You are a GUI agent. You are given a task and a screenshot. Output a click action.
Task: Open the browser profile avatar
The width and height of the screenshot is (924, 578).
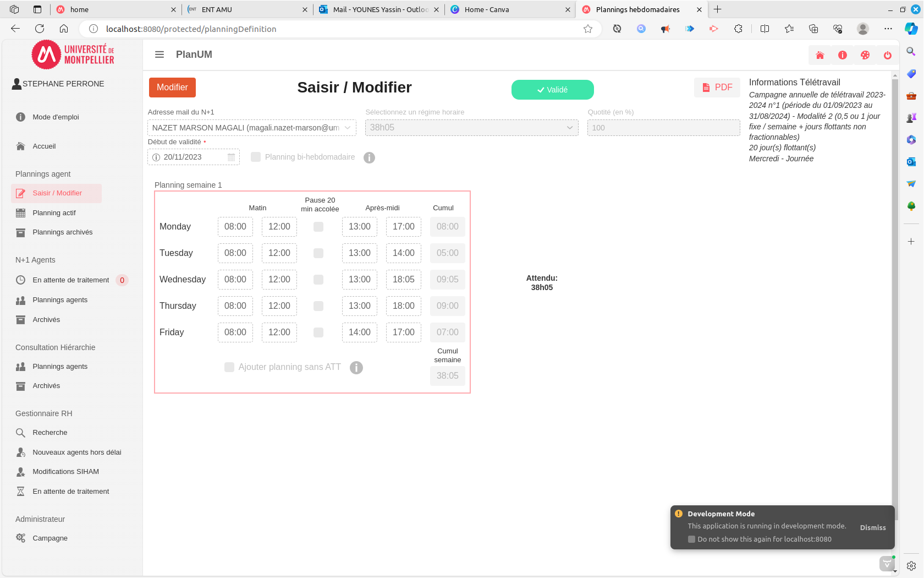[x=863, y=29]
